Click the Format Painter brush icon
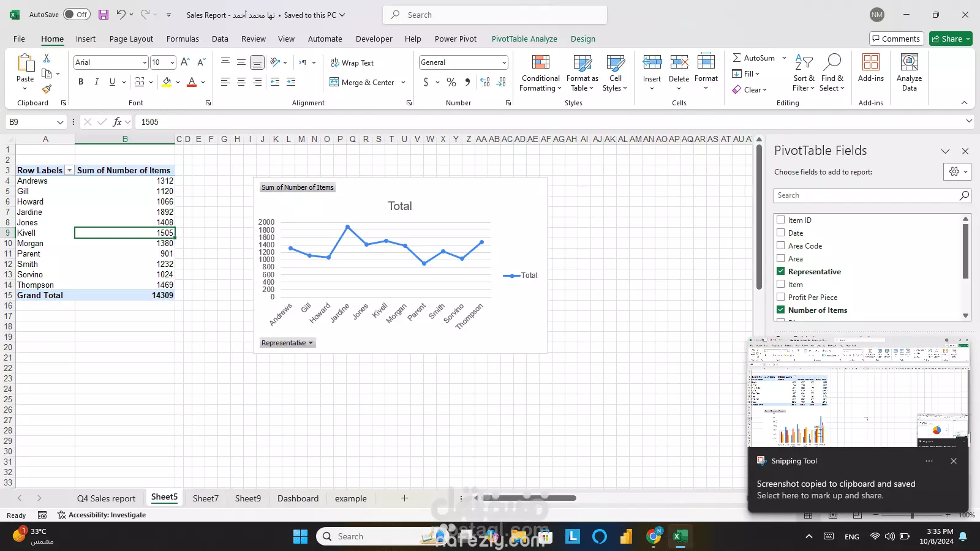The height and width of the screenshot is (551, 980). [x=47, y=89]
